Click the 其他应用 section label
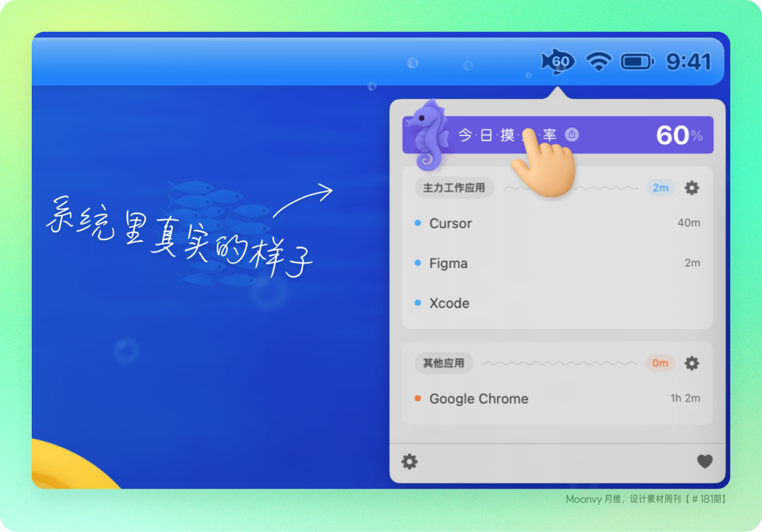 point(443,363)
